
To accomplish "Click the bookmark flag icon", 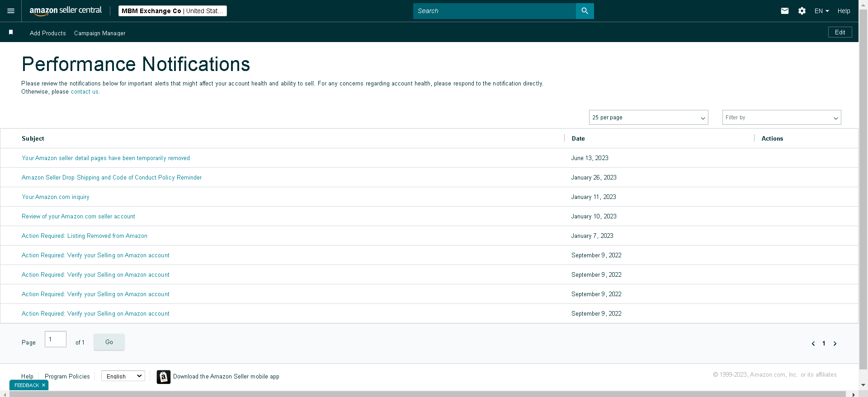I will [x=11, y=32].
